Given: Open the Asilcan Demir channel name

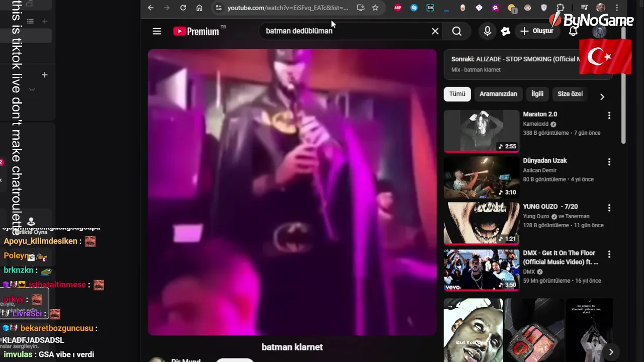Looking at the screenshot, I should pyautogui.click(x=539, y=170).
